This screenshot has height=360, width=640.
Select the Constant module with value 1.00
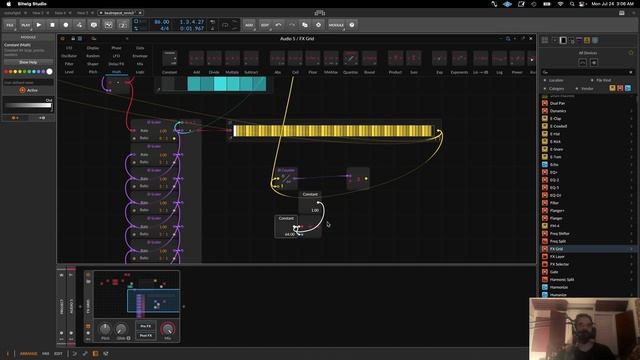(310, 203)
